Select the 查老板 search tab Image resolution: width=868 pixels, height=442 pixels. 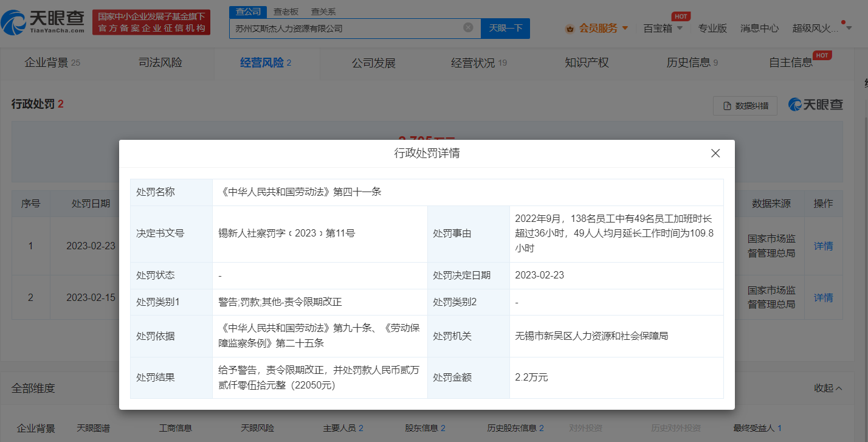point(285,11)
